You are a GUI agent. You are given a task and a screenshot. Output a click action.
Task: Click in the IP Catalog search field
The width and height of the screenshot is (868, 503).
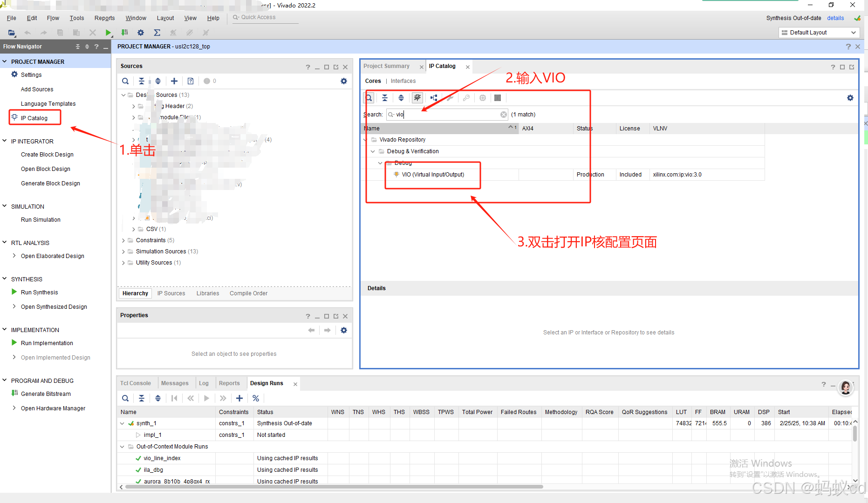[x=447, y=115]
